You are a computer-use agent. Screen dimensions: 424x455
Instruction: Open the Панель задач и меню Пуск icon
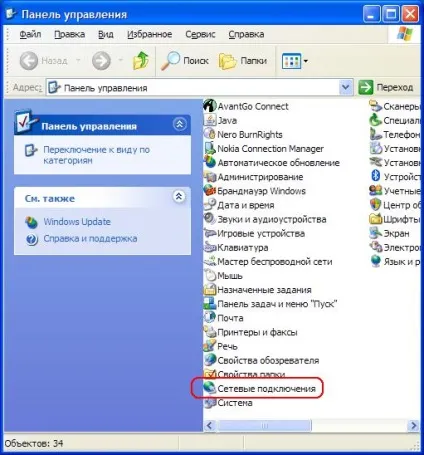point(210,304)
